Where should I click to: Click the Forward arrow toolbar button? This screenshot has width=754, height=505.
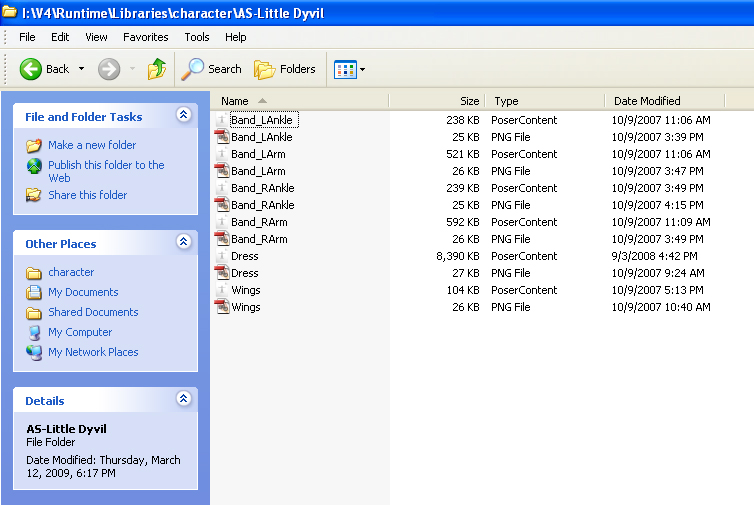point(109,69)
